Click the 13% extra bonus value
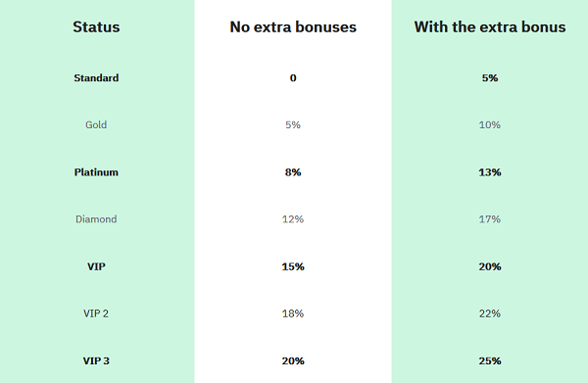588x383 pixels. pyautogui.click(x=490, y=172)
